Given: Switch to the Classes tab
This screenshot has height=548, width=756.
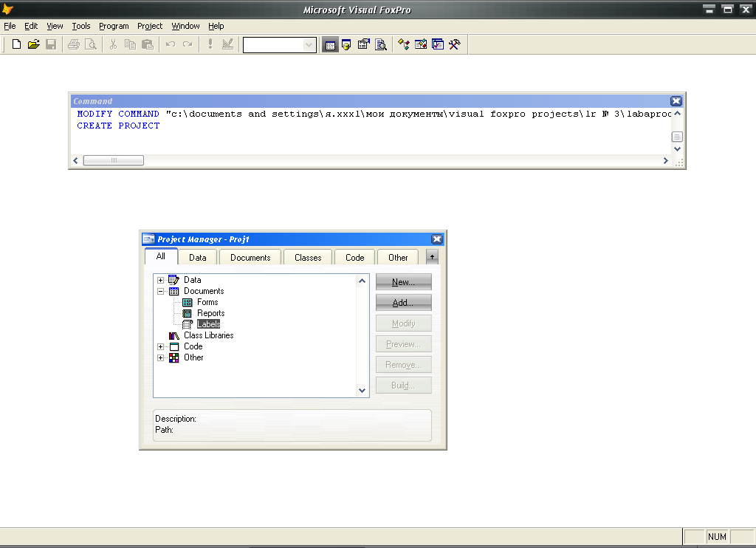Looking at the screenshot, I should click(308, 257).
